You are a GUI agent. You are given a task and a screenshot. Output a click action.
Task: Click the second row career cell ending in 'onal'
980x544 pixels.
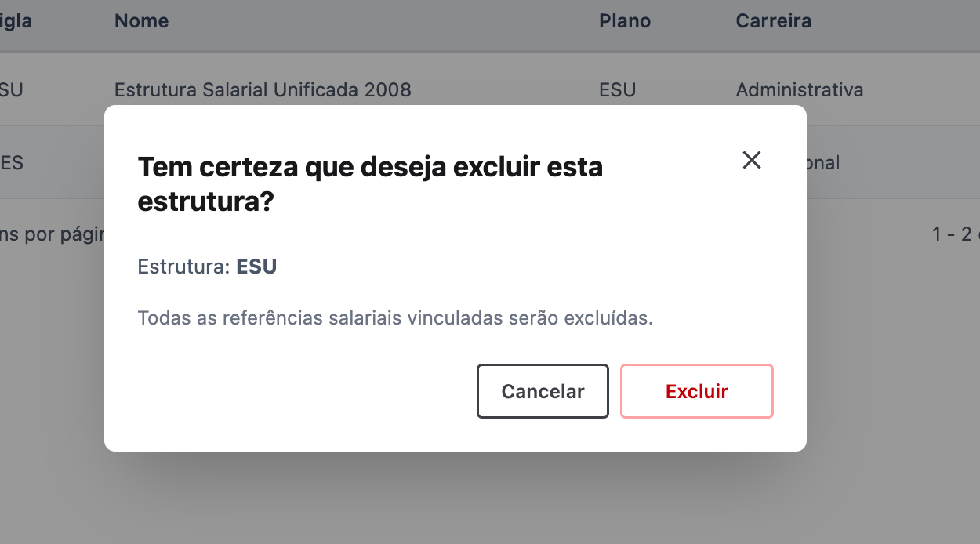(823, 162)
